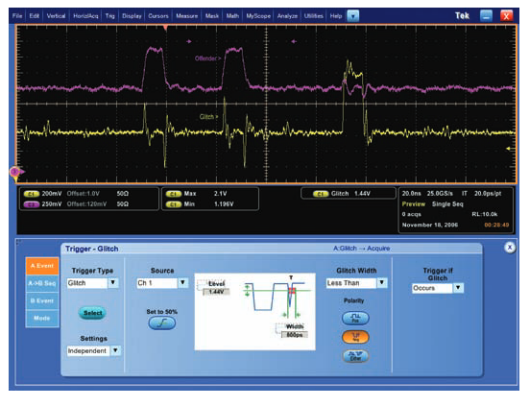Click the Select trigger type button
The image size is (525, 396).
point(92,313)
